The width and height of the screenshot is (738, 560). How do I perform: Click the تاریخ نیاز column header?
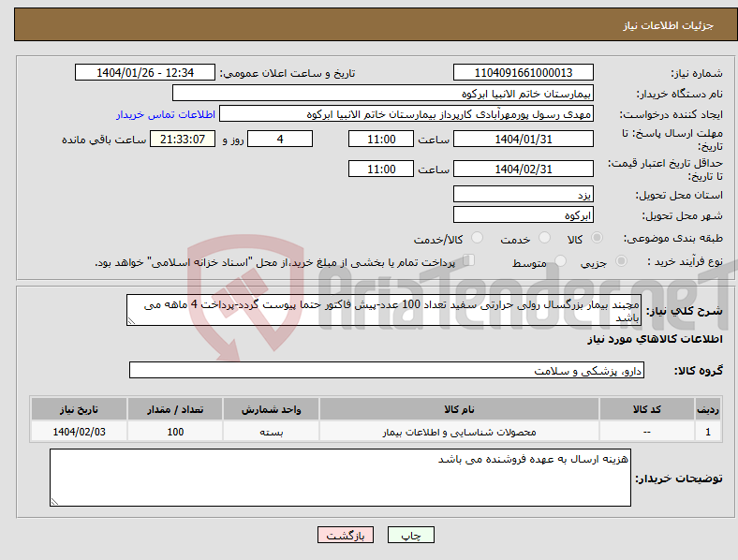pyautogui.click(x=79, y=409)
